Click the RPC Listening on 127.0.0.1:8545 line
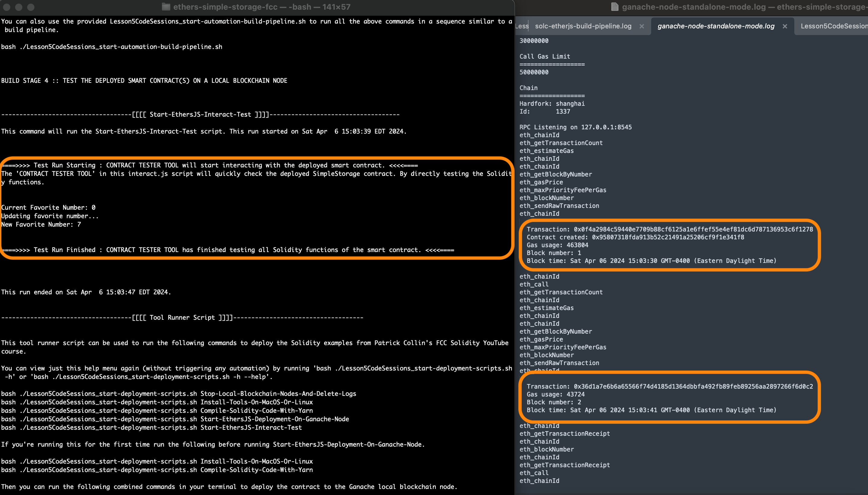The height and width of the screenshot is (495, 868). 575,127
